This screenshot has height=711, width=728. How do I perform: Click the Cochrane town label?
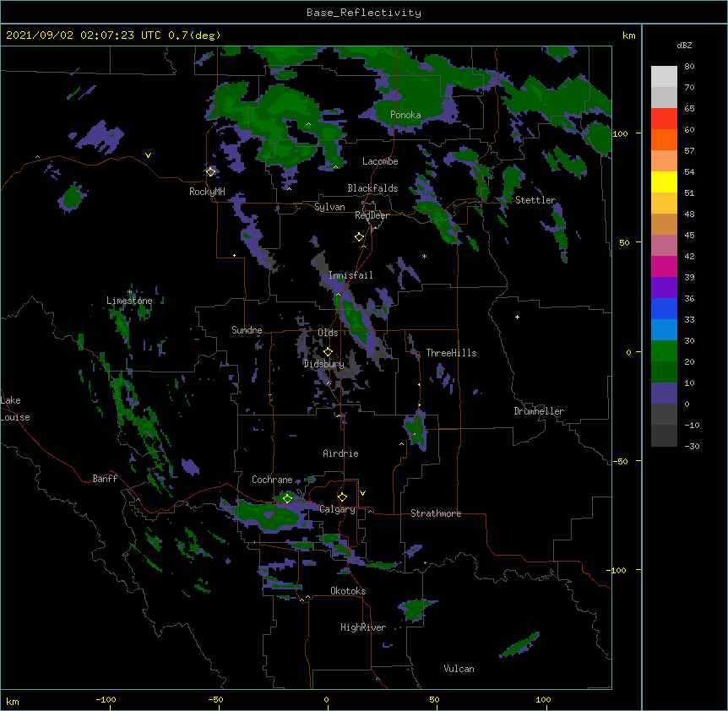272,480
